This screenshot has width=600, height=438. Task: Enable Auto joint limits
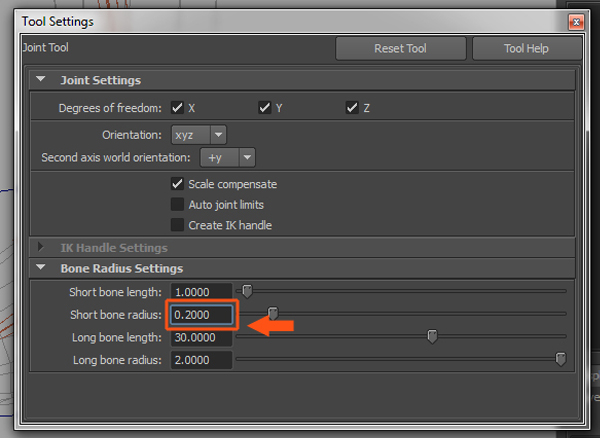click(177, 204)
